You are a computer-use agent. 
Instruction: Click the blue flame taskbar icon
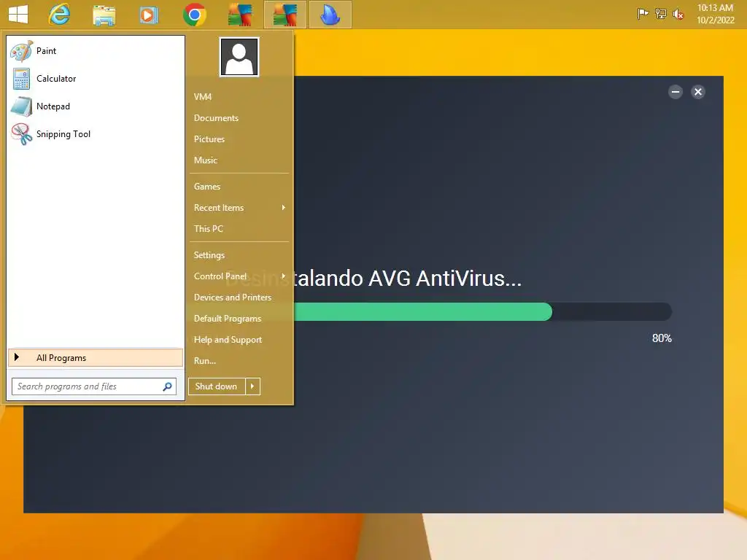click(x=330, y=15)
